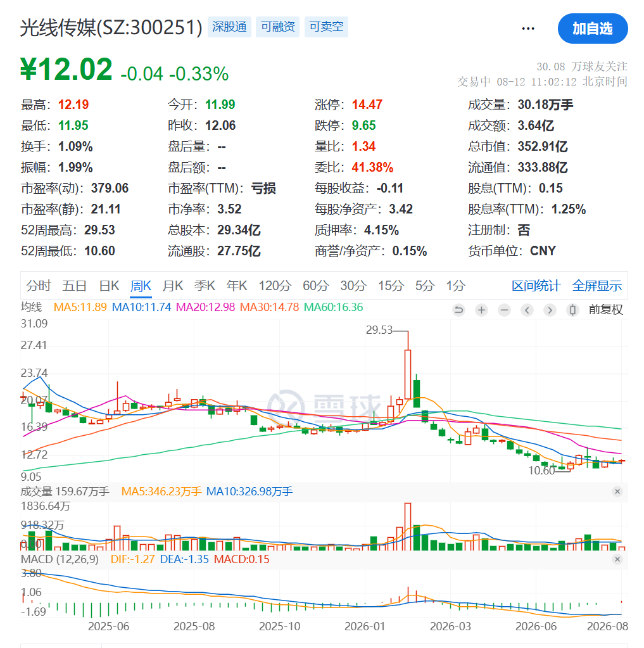Click the MACD:0.15 value
This screenshot has width=644, height=648.
coord(242,559)
